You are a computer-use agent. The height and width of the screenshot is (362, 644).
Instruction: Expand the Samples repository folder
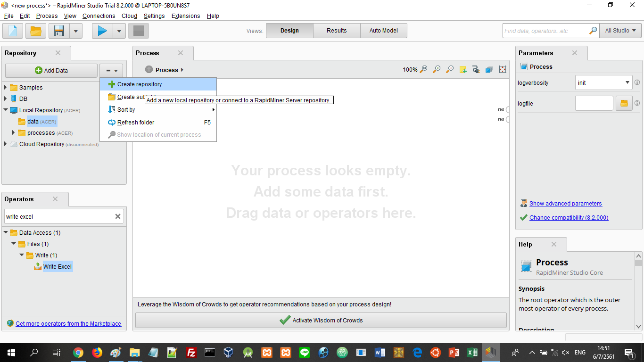coord(6,87)
